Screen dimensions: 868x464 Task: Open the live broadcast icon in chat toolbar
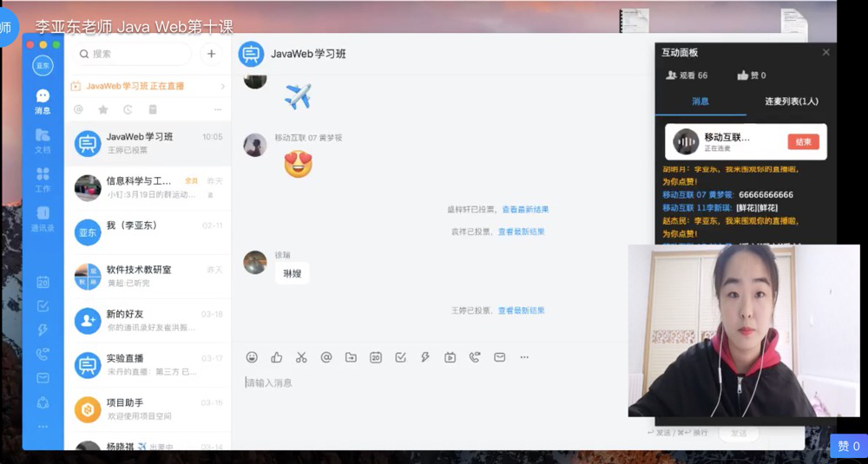click(x=450, y=356)
